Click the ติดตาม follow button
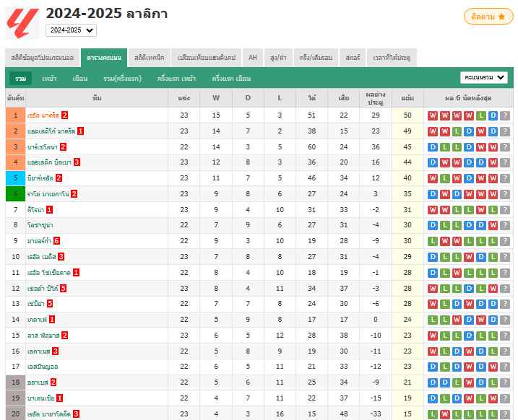This screenshot has height=420, width=518. pyautogui.click(x=488, y=17)
